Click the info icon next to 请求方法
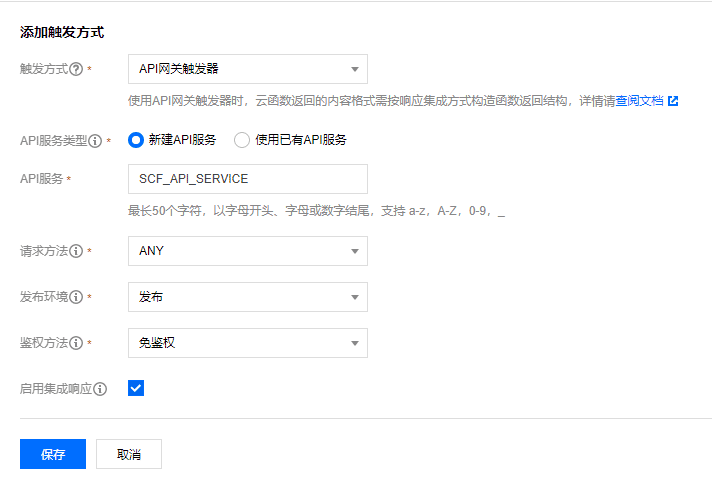 (76, 251)
